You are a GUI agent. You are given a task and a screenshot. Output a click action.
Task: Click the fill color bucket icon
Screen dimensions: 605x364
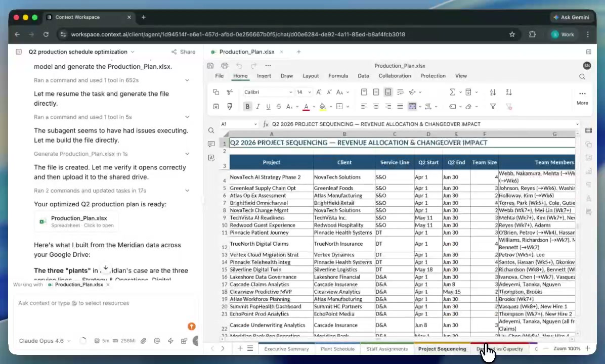[x=323, y=107]
